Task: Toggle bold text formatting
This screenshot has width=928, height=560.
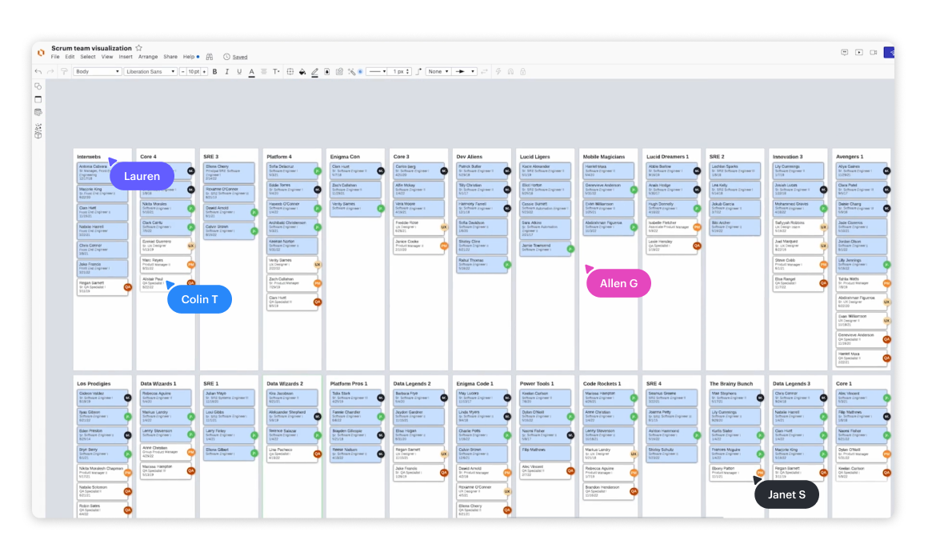Action: [x=214, y=72]
